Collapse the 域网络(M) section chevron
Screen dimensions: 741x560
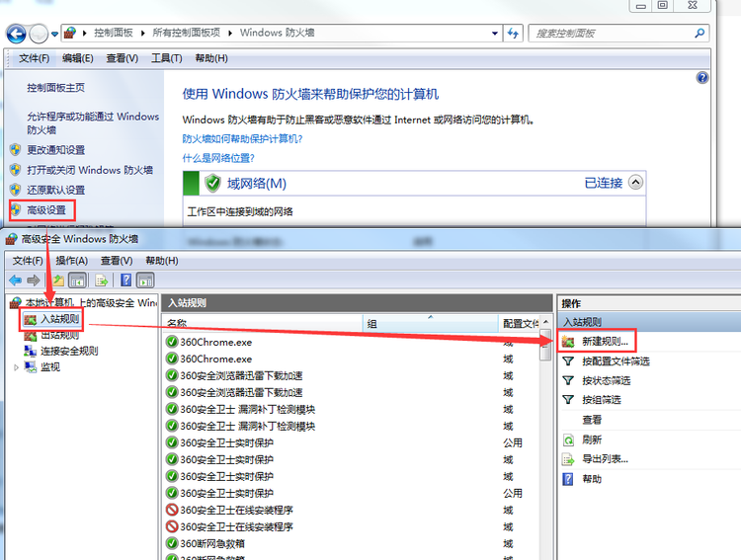635,183
